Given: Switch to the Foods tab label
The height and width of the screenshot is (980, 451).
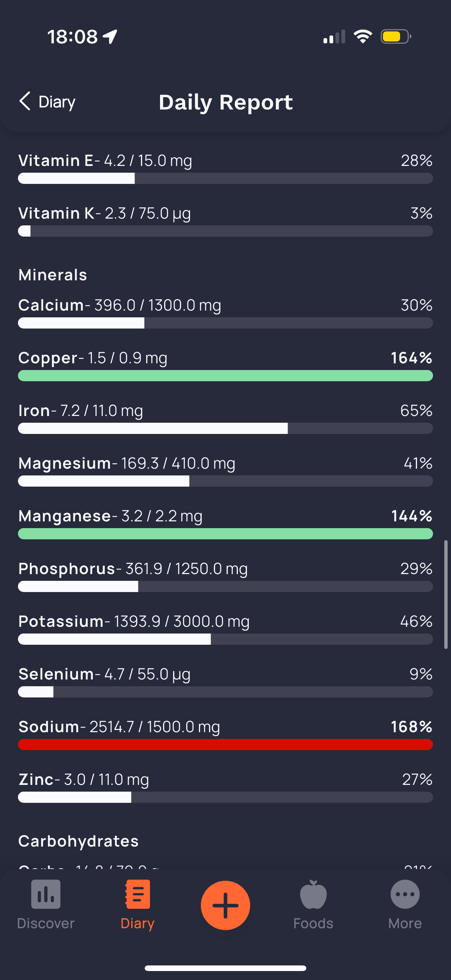Looking at the screenshot, I should 313,923.
